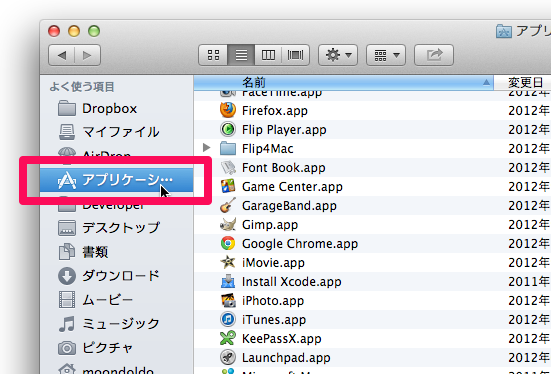Select the iMovie.app file name
The width and height of the screenshot is (551, 374).
273,263
